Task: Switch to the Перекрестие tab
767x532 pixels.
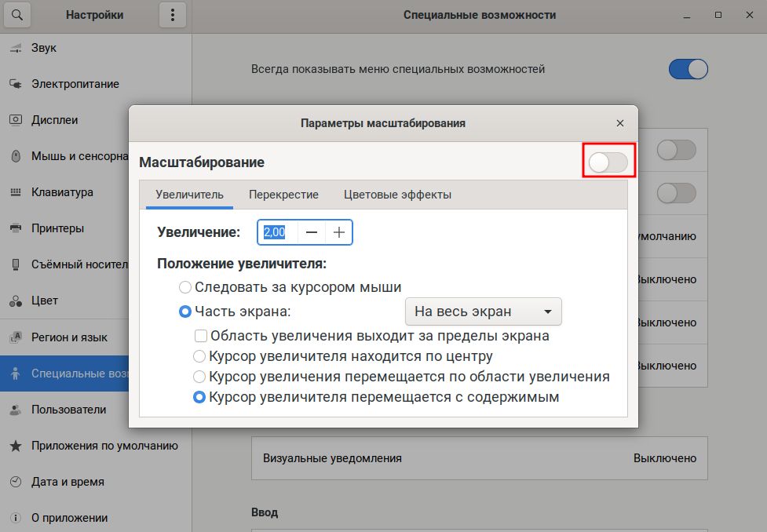Action: 283,195
